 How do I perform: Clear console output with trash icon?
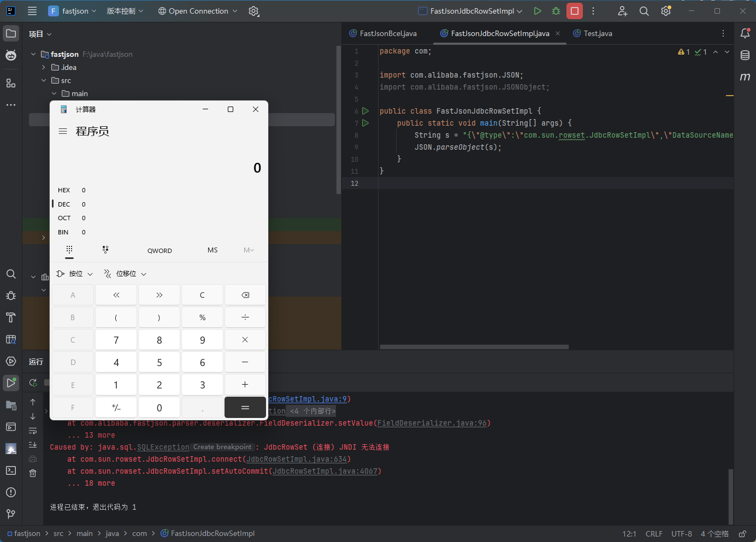coord(33,473)
